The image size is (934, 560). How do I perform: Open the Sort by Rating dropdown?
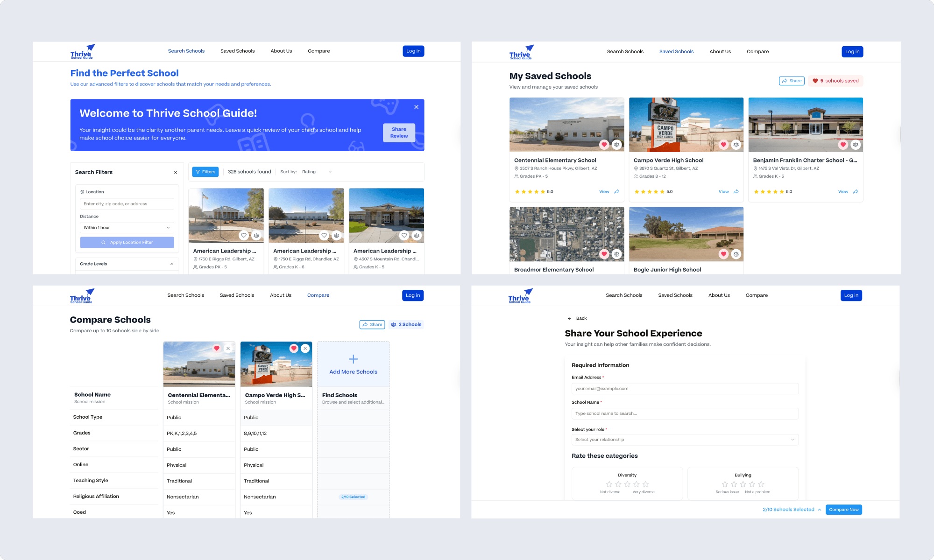tap(317, 172)
